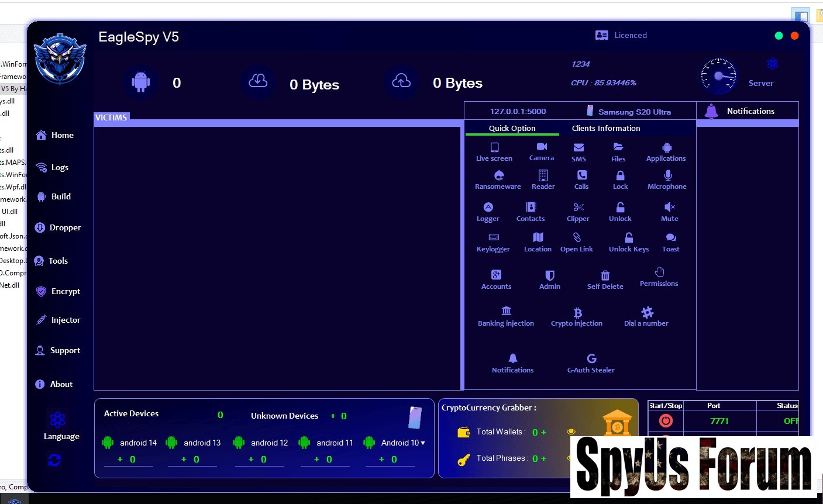The image size is (823, 504).
Task: Expand the Android 10 dropdown arrow
Action: 423,443
